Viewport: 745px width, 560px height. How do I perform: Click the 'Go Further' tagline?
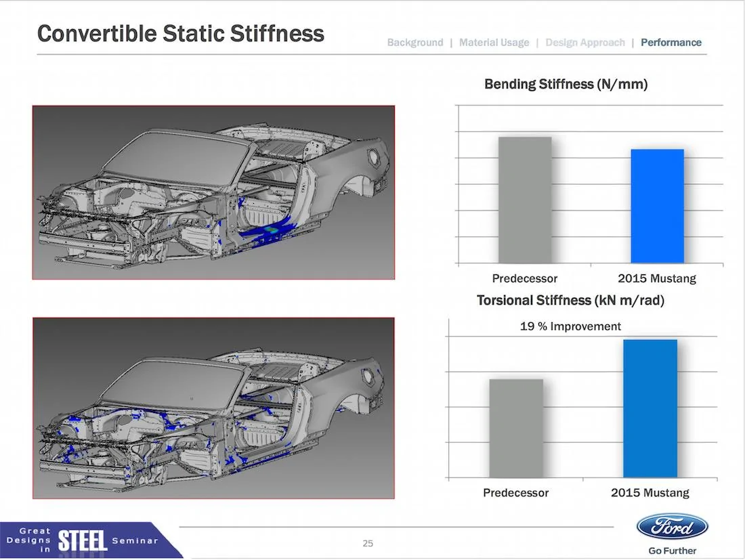(672, 551)
